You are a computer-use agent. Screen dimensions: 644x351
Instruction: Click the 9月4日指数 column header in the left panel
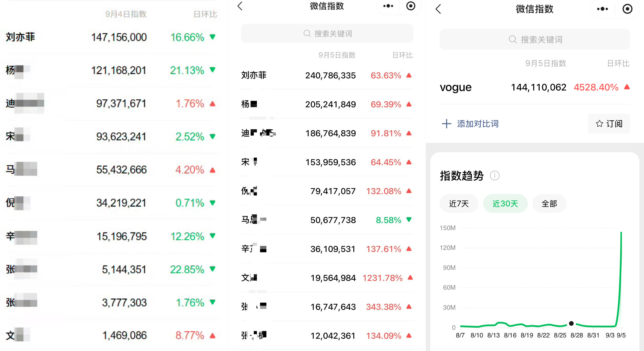(x=126, y=14)
